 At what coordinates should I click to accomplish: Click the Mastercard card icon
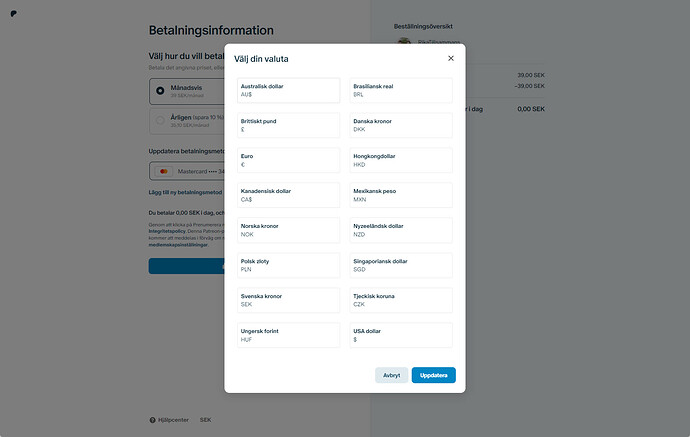pos(165,171)
